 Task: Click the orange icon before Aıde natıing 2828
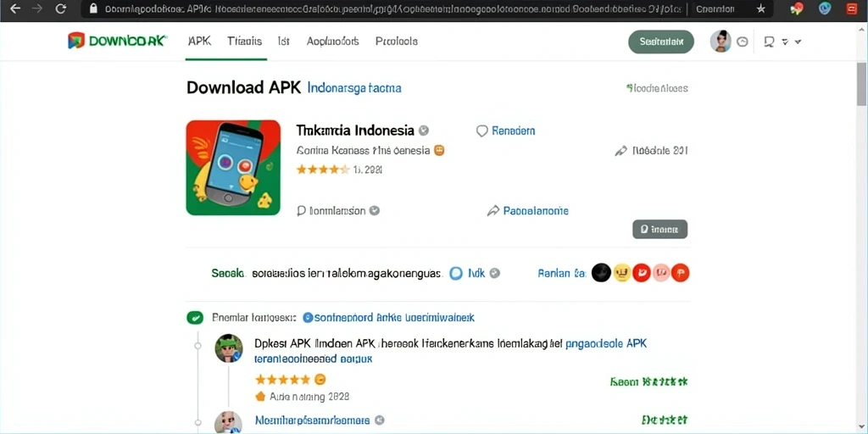[260, 397]
